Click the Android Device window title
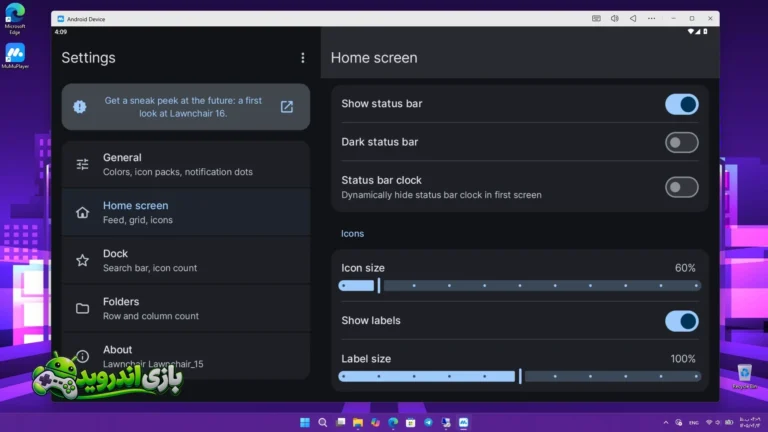Image resolution: width=768 pixels, height=432 pixels. tap(86, 19)
